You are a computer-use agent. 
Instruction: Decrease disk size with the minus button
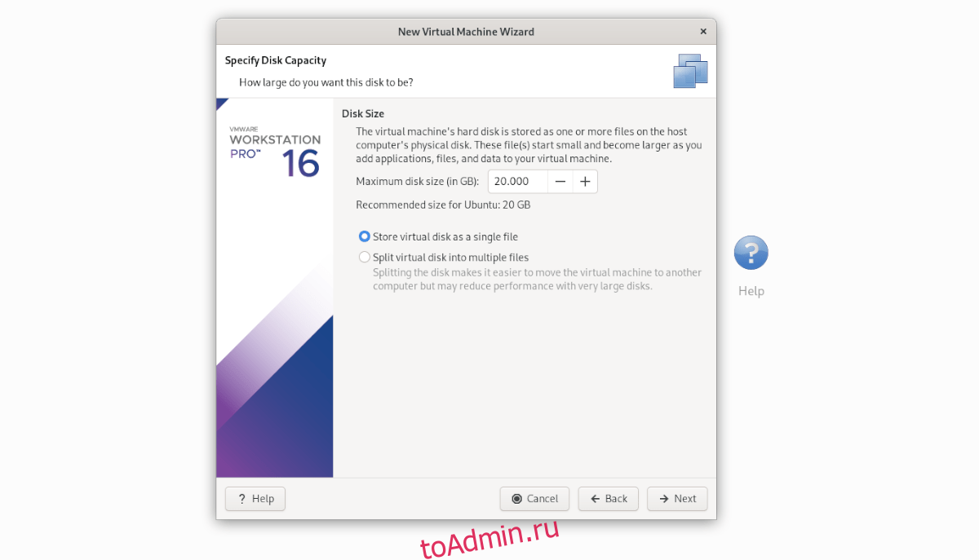pos(560,182)
